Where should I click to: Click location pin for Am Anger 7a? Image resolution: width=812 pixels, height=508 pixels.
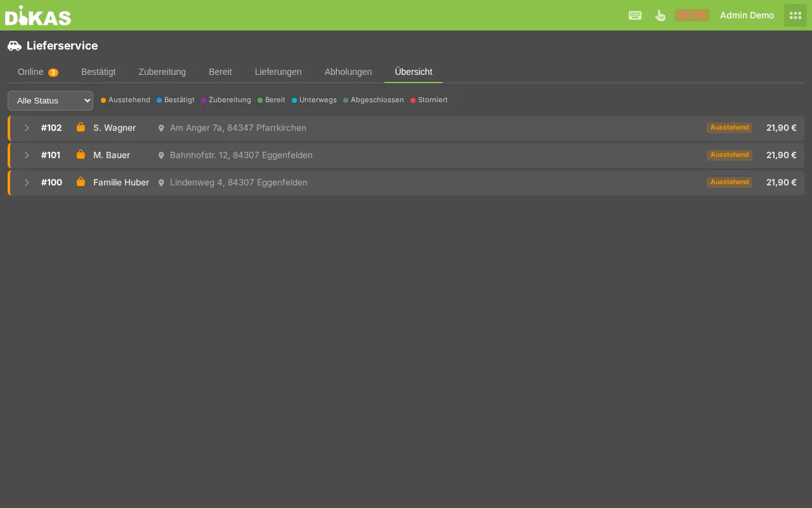(x=161, y=128)
